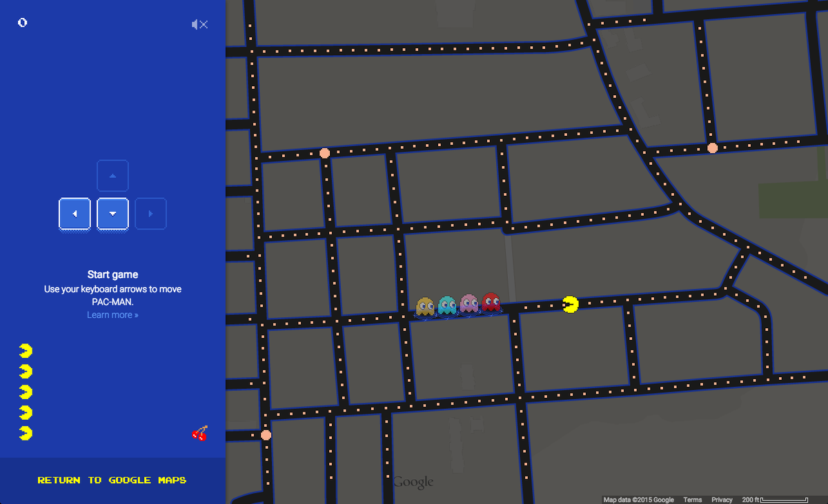Unmute game sound with the speaker icon
This screenshot has width=828, height=504.
[x=199, y=24]
